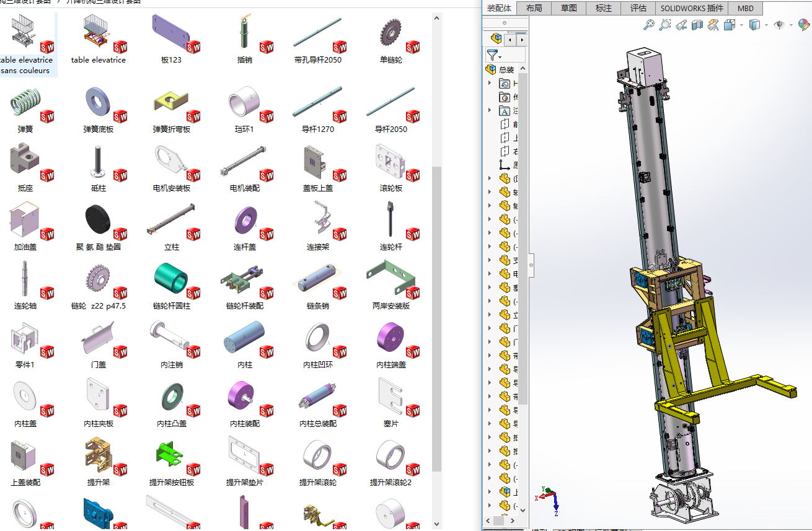Select the FeatureManager assembly tab icon

496,40
